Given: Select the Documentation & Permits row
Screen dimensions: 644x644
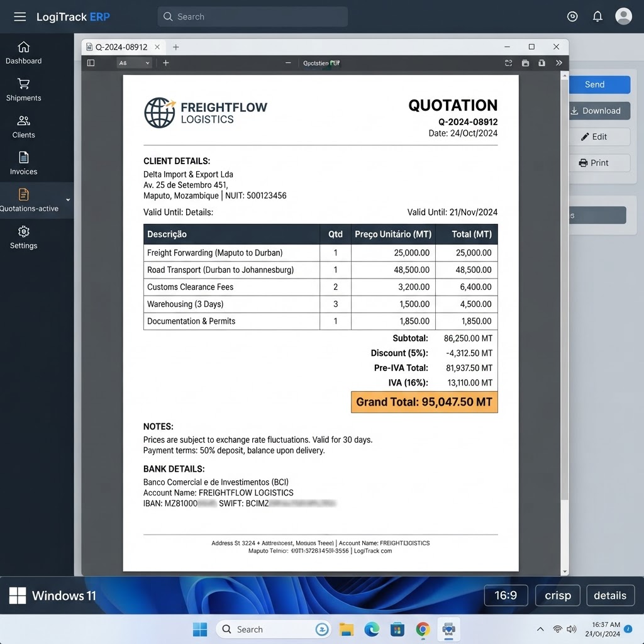Looking at the screenshot, I should (320, 321).
